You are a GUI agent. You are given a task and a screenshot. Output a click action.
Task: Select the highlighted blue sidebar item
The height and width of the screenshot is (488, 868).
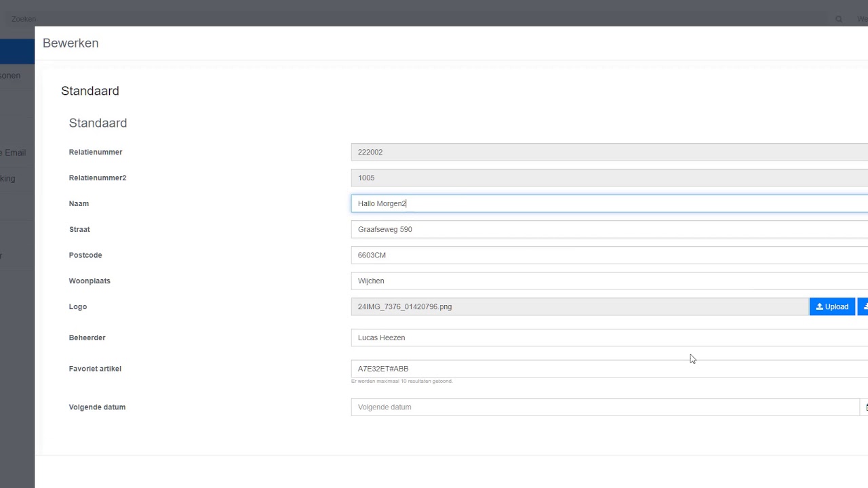pyautogui.click(x=17, y=52)
